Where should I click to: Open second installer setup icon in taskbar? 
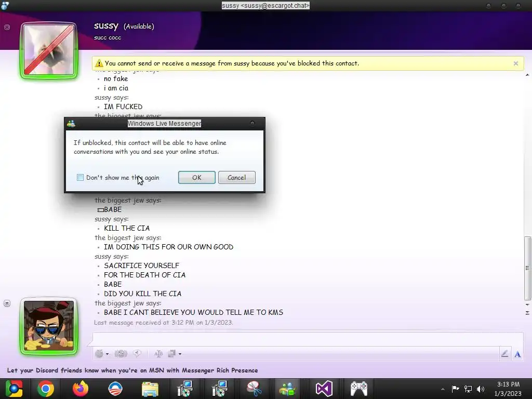(220, 389)
